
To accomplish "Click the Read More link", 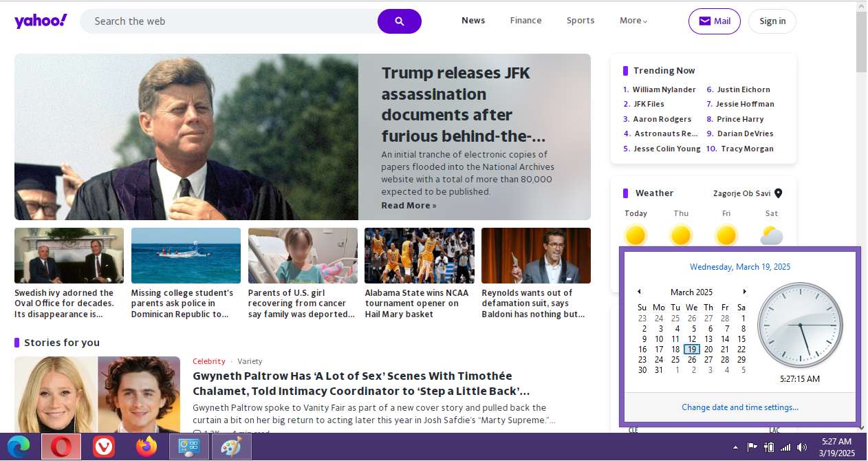I will pyautogui.click(x=409, y=206).
